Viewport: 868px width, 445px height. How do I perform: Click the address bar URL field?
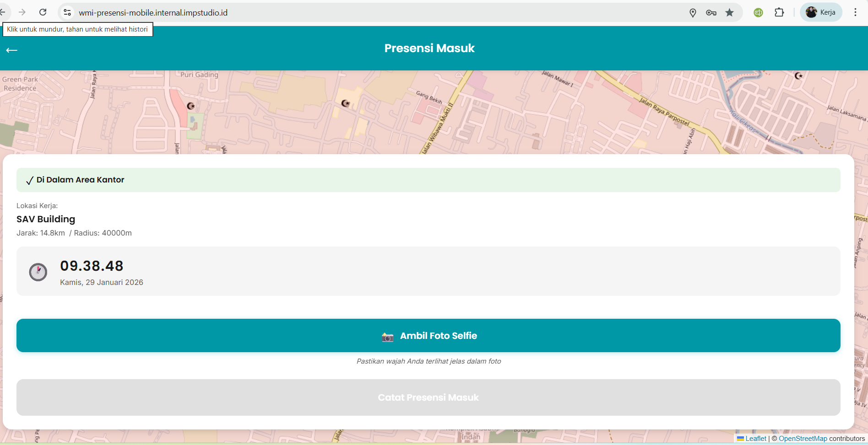366,13
